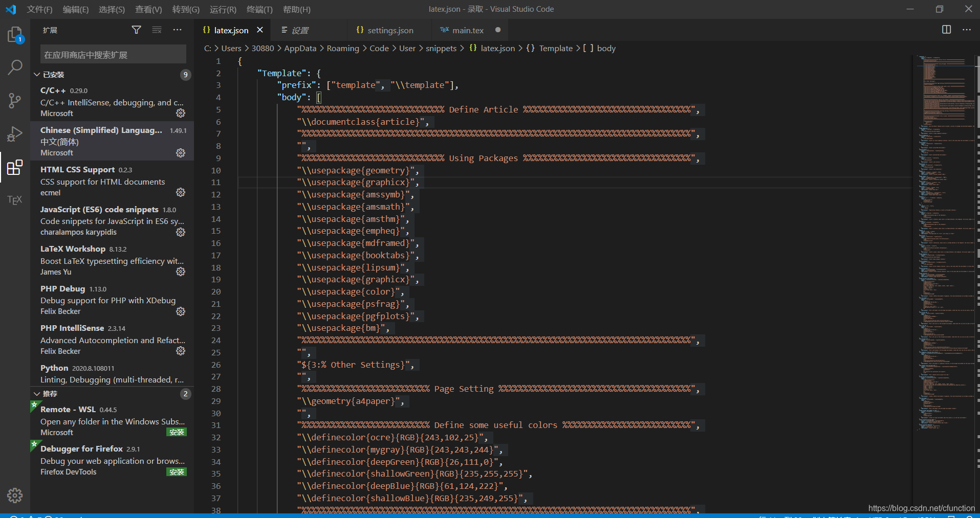This screenshot has width=980, height=518.
Task: Open manage gear for JavaScript (ES6) snippets
Action: point(181,232)
